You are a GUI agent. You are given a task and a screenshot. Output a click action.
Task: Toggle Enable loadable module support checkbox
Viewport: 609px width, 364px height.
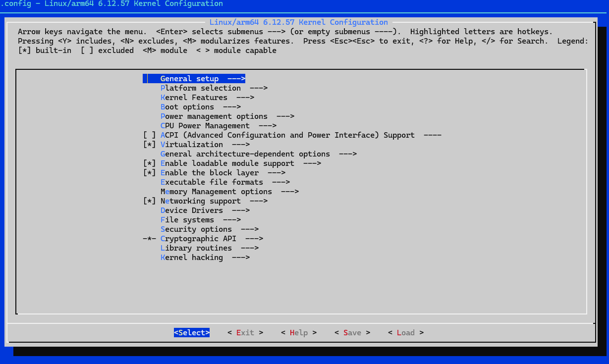pyautogui.click(x=150, y=163)
